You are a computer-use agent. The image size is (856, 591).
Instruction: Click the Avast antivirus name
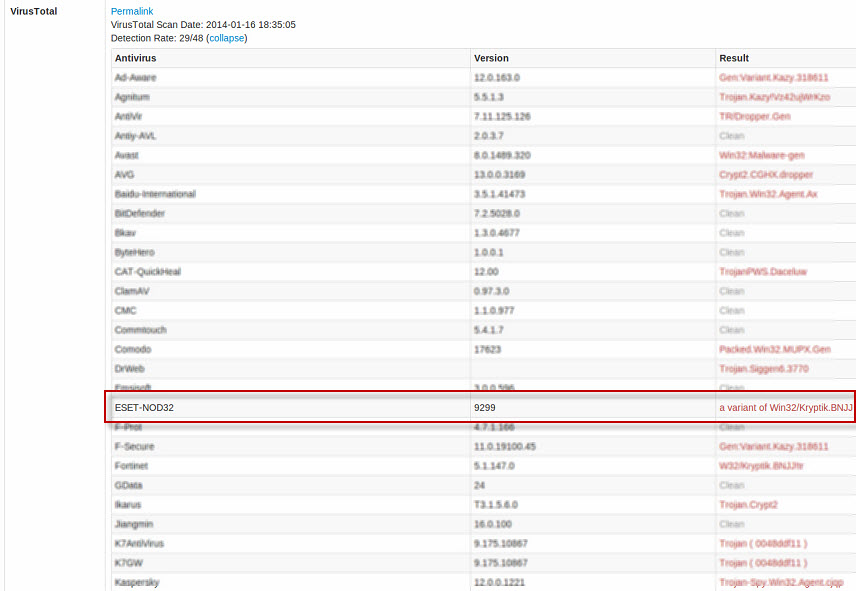coord(127,156)
